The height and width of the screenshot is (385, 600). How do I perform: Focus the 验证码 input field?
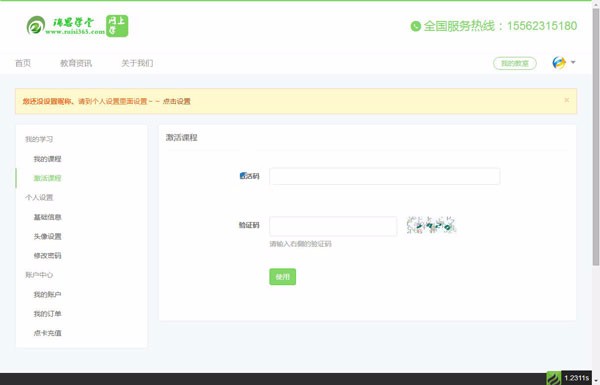pos(333,226)
